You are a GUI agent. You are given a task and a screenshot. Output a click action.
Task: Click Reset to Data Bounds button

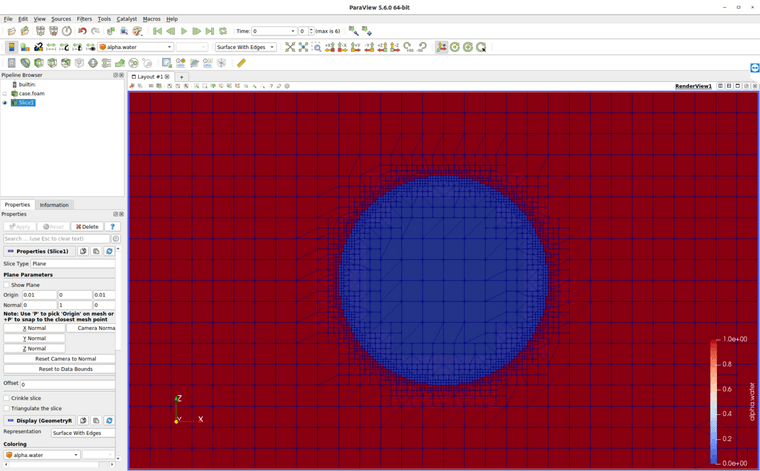pos(65,369)
